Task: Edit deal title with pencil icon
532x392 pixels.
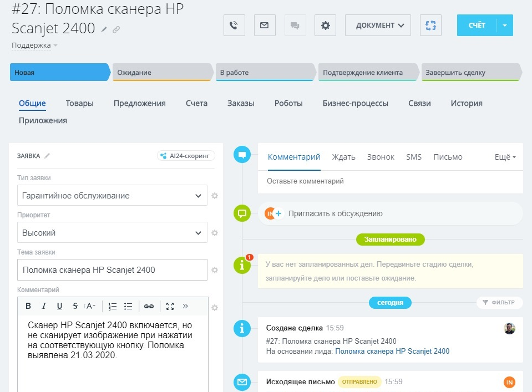Action: click(104, 30)
